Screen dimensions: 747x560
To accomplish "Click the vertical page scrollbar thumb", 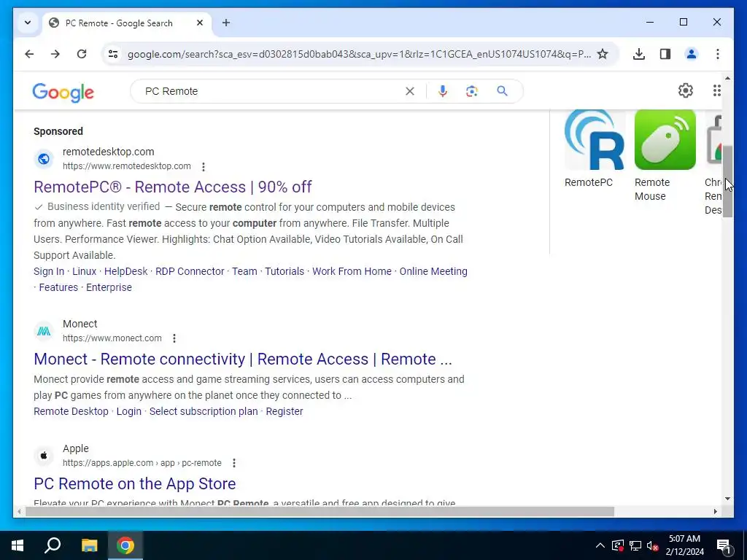I will pos(727,182).
